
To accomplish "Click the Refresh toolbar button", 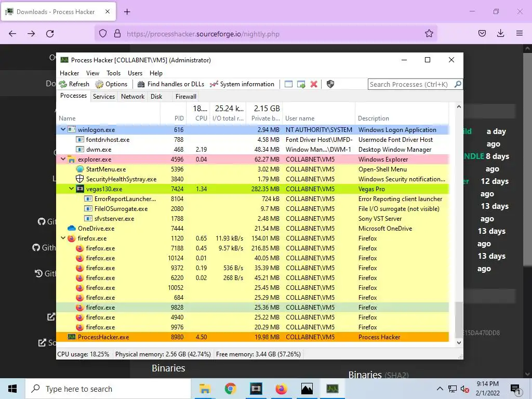I will pos(74,84).
